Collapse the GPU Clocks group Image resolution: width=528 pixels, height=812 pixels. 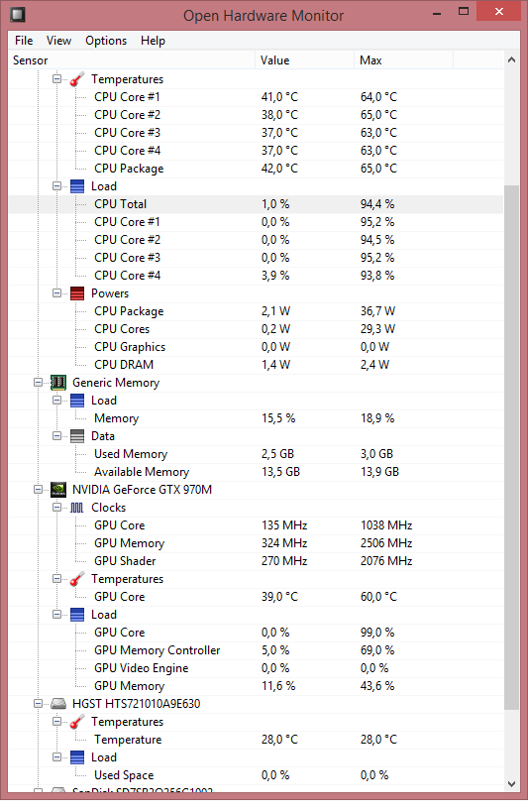[x=56, y=508]
